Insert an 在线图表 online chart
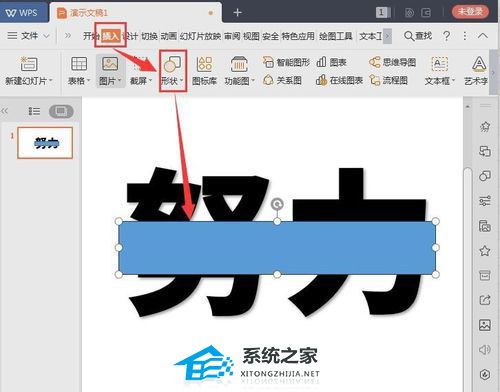The height and width of the screenshot is (392, 500). point(339,80)
